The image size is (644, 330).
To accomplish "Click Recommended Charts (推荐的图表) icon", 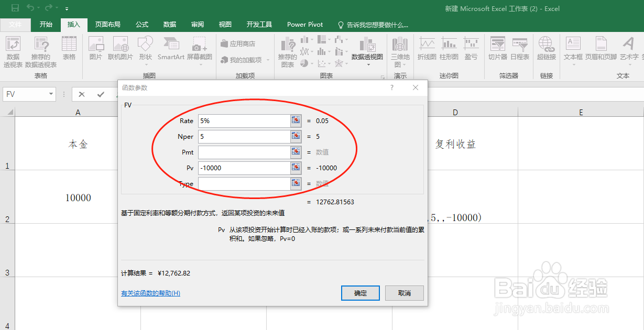I will pos(288,52).
